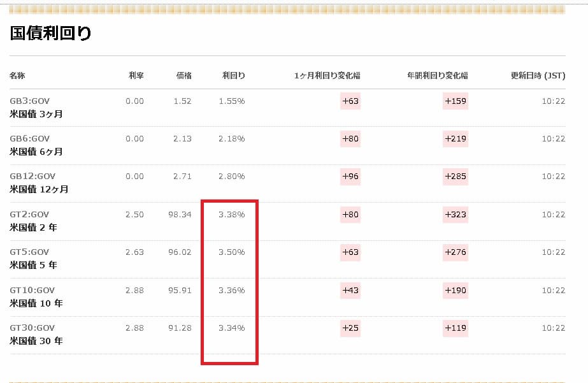Click the 利回り column header

(233, 76)
